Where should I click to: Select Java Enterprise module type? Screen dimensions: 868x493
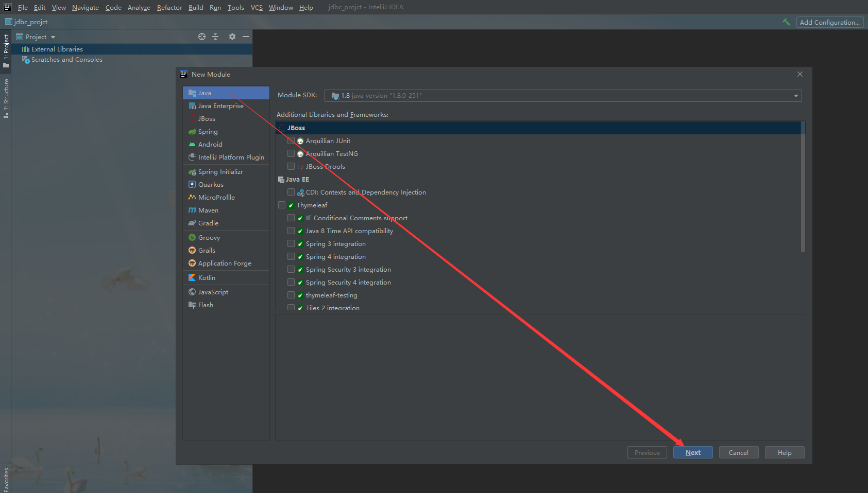(226, 106)
